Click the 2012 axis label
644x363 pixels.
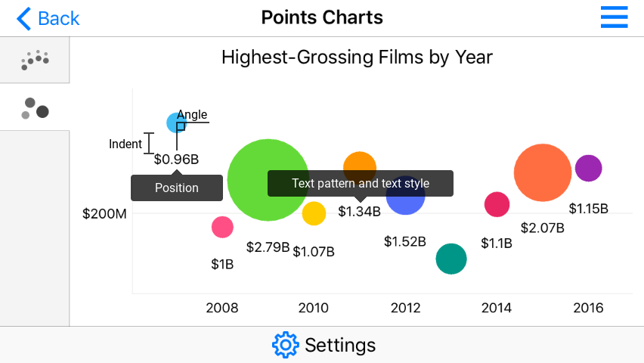pos(405,308)
